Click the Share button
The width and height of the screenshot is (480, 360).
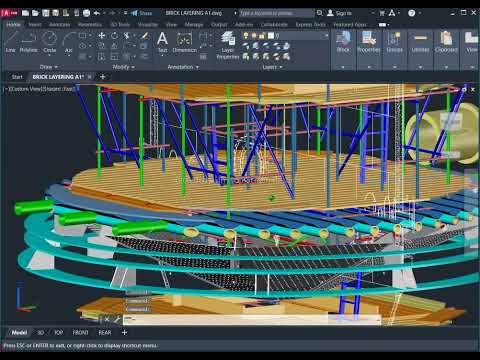(142, 13)
